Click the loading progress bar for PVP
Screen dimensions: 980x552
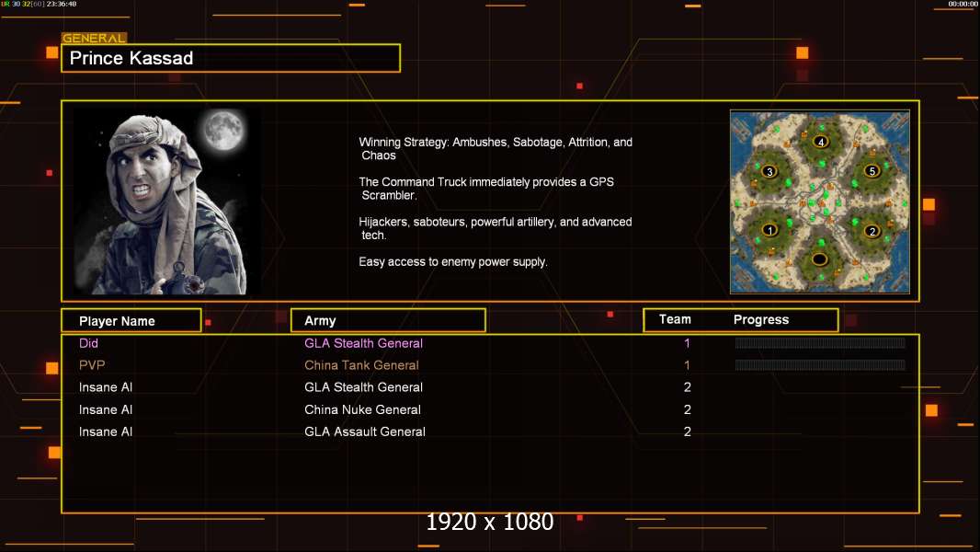tap(820, 365)
